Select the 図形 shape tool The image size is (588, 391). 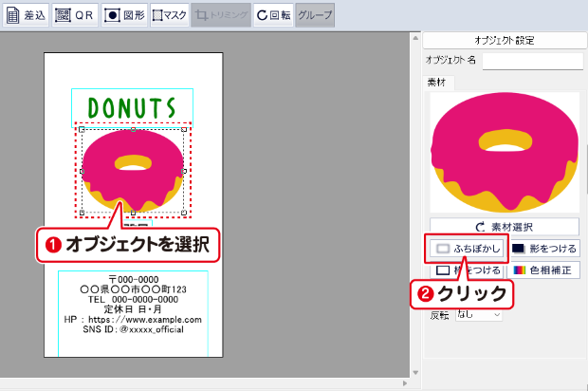click(124, 15)
